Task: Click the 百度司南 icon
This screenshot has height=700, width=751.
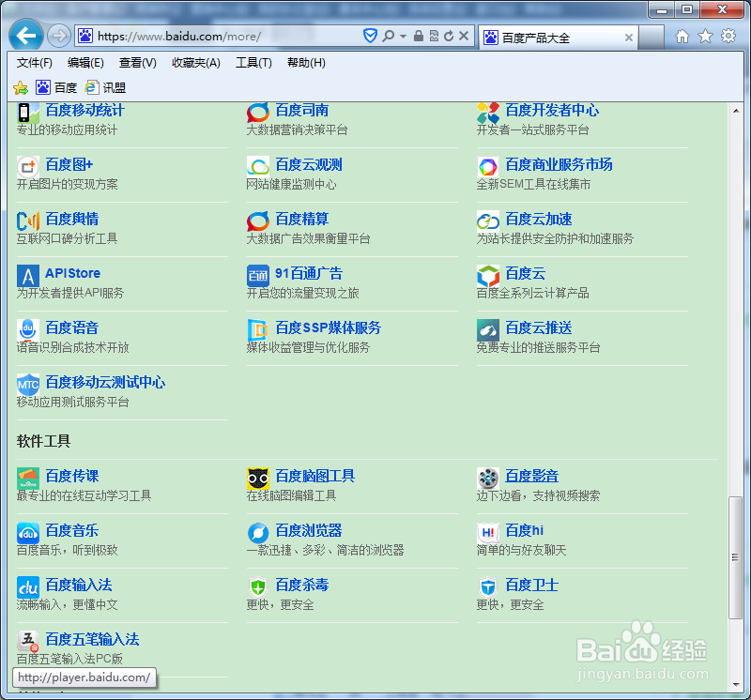Action: point(258,113)
